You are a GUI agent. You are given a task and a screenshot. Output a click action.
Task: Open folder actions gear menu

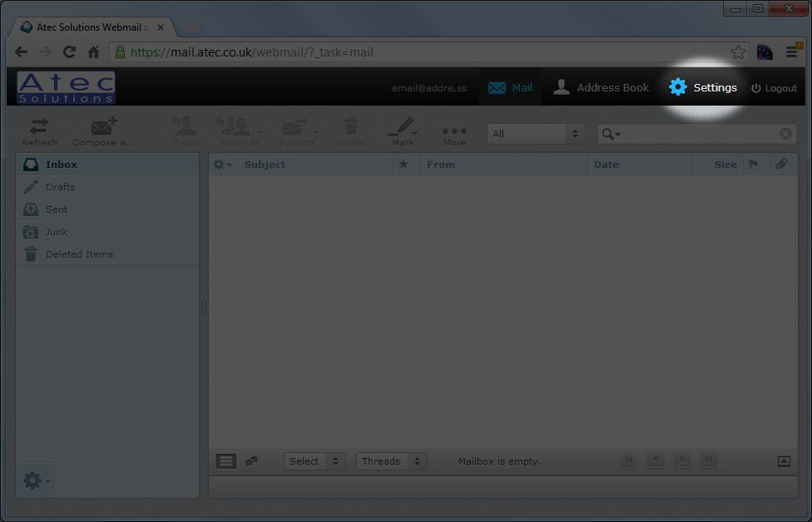tap(36, 480)
